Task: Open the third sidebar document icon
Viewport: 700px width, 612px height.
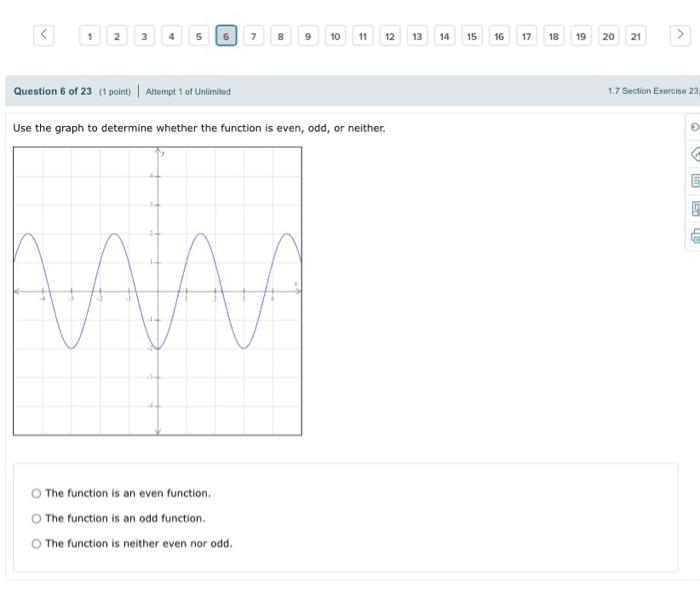Action: 695,181
